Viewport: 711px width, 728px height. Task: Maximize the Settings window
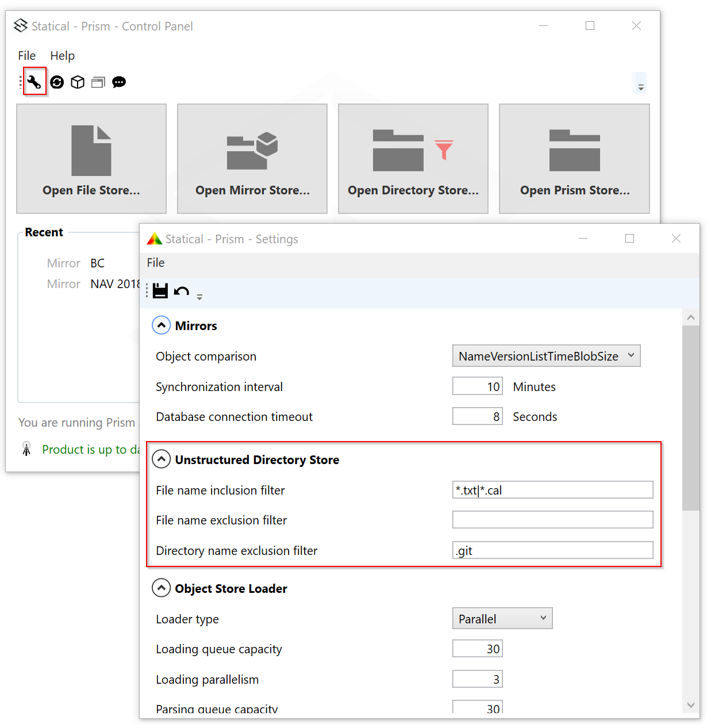(629, 239)
